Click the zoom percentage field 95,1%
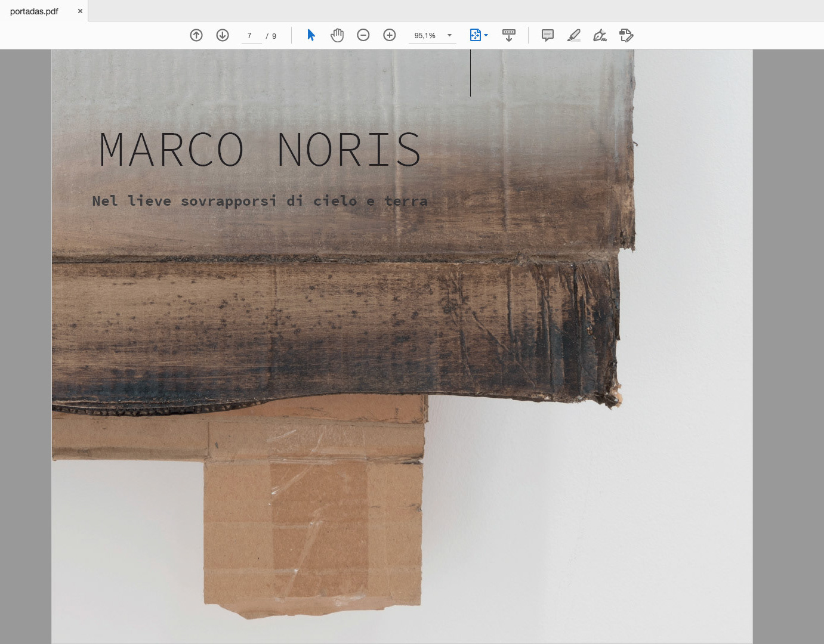Screen dimensions: 824x644 pyautogui.click(x=425, y=36)
